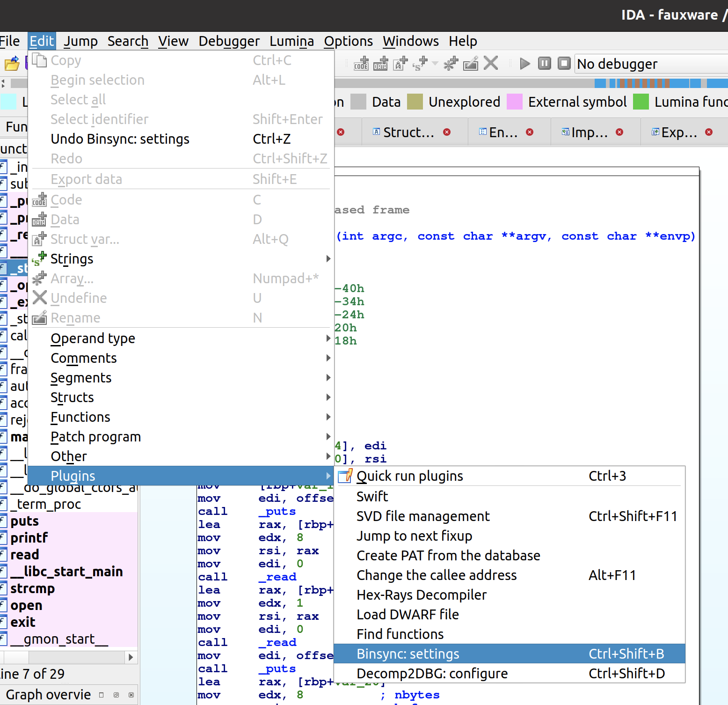728x705 pixels.
Task: Click the pink External symbol legend swatch
Action: (x=515, y=102)
